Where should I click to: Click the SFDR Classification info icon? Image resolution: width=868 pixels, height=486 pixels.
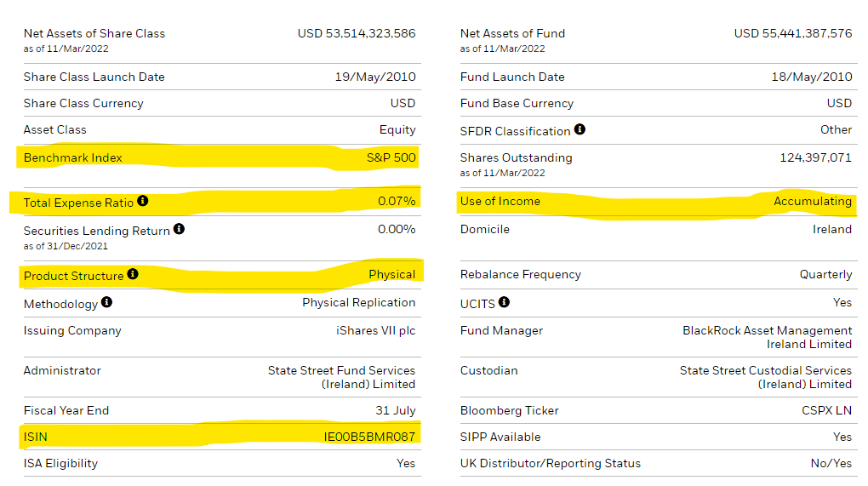[580, 129]
